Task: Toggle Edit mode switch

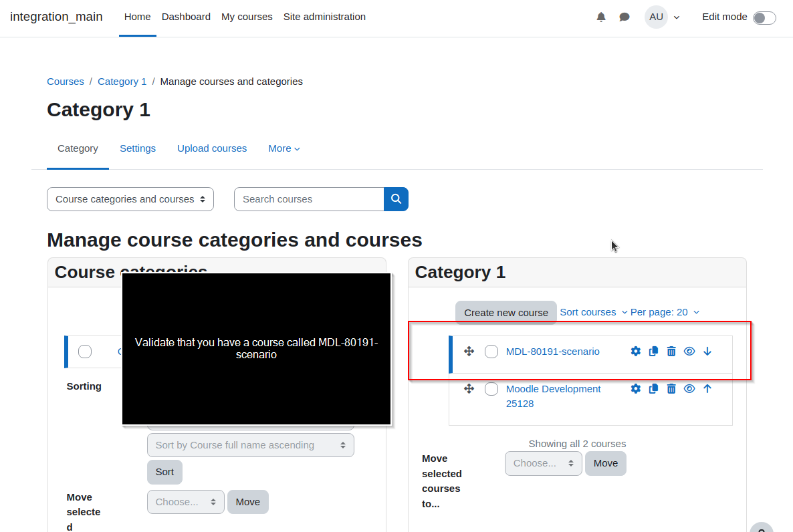Action: pyautogui.click(x=764, y=17)
